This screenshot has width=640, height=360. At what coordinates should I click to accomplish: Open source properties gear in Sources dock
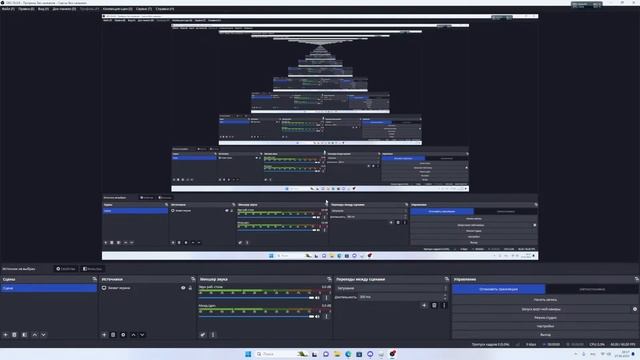click(123, 335)
